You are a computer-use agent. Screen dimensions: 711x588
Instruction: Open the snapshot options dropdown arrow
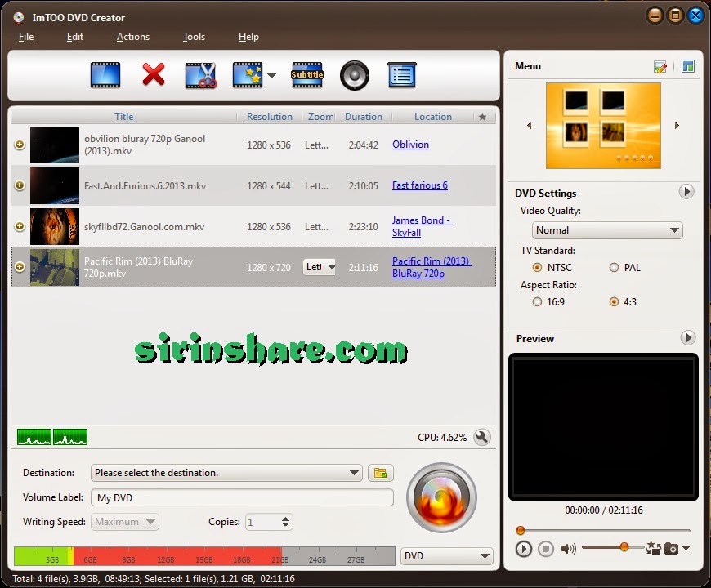(686, 549)
